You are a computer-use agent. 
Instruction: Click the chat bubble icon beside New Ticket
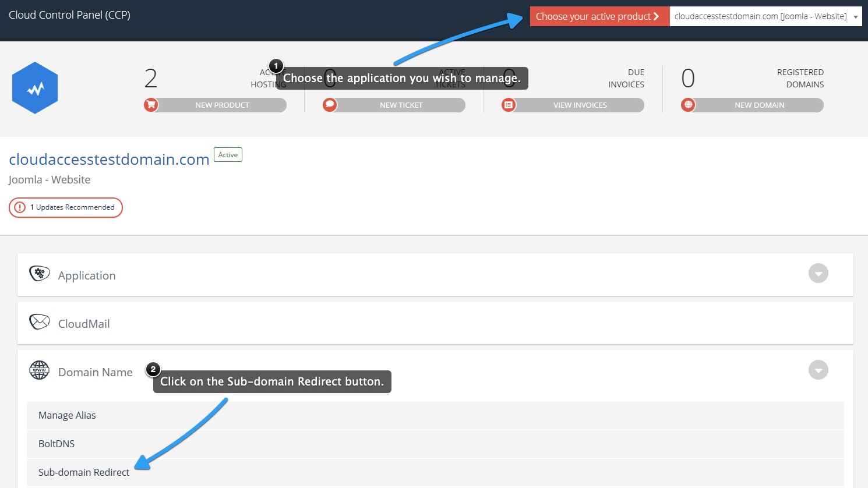pyautogui.click(x=330, y=105)
